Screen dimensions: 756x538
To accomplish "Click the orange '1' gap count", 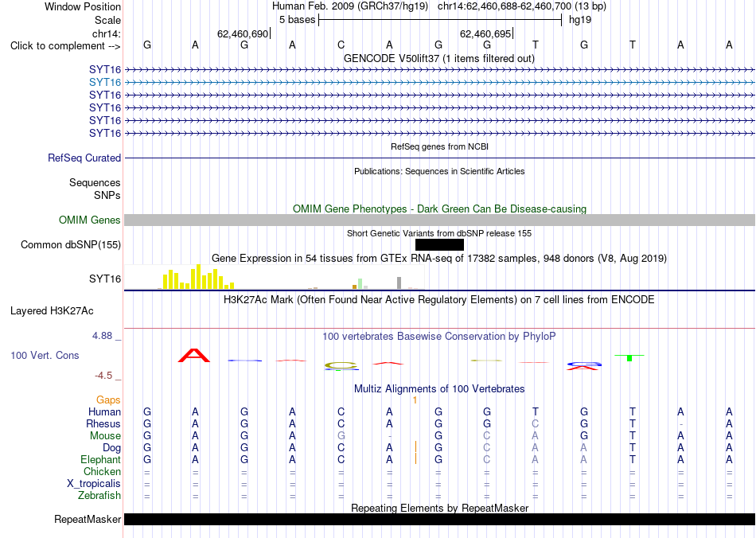I will pos(415,400).
